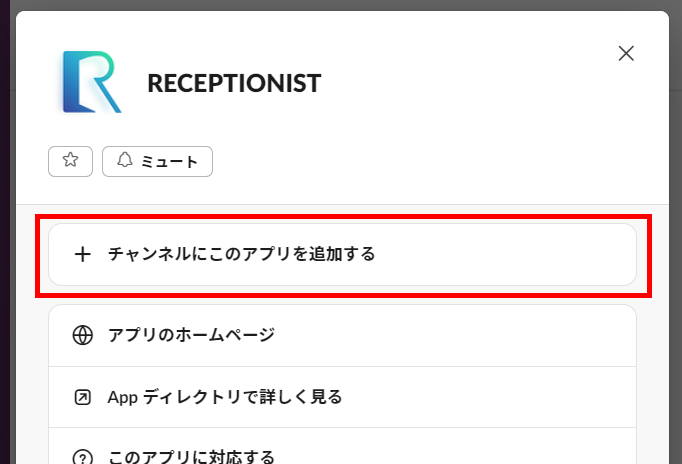682x464 pixels.
Task: Choose the このアプリに対応する entry
Action: coord(191,456)
